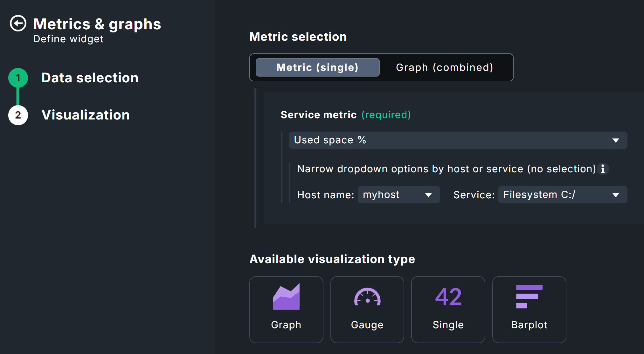Open the Service metric dropdown showing Used space %
Screen dimensions: 644x354
coord(458,140)
